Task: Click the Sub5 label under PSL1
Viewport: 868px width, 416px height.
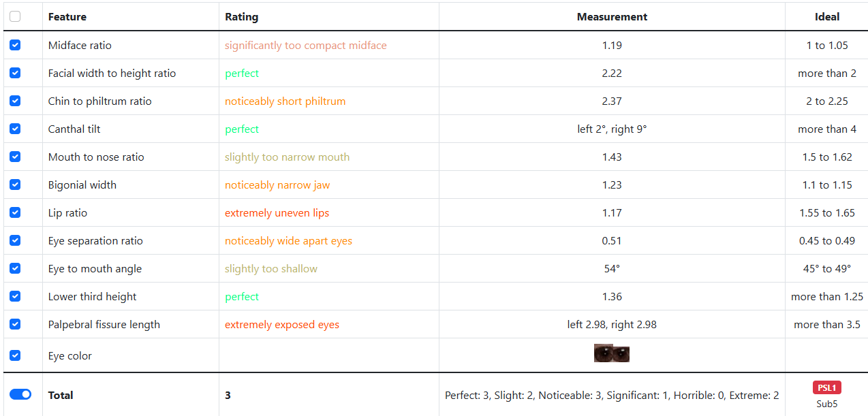Action: (826, 404)
